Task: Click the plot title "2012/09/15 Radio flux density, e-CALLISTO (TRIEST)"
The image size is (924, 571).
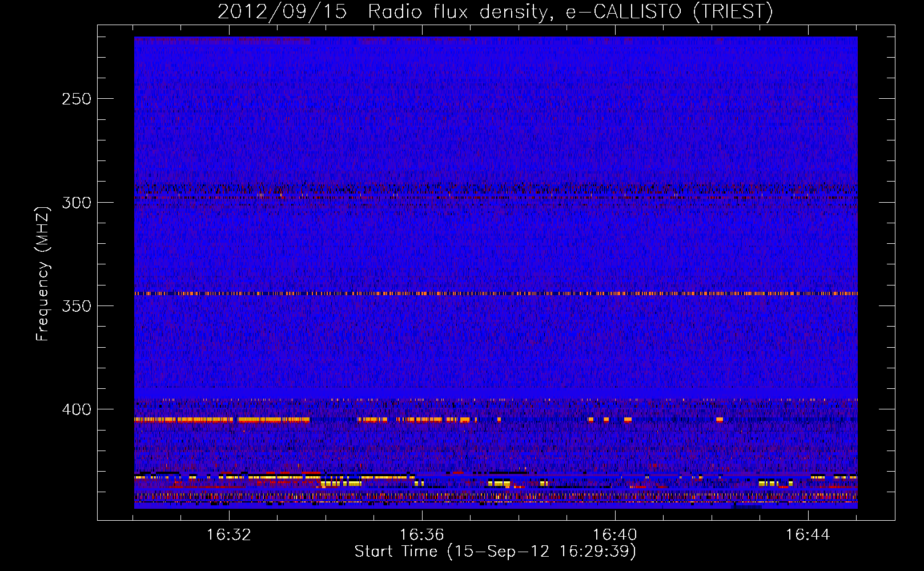Action: point(495,11)
